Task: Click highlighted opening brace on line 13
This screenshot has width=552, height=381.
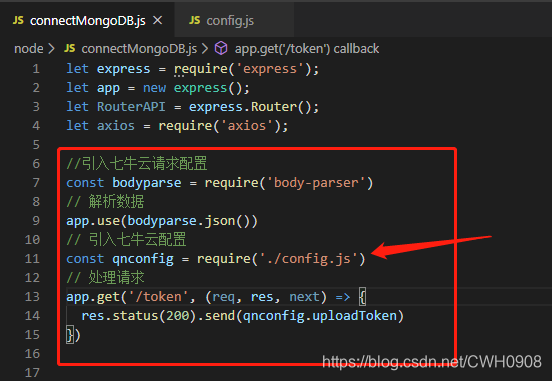Action: pos(362,297)
